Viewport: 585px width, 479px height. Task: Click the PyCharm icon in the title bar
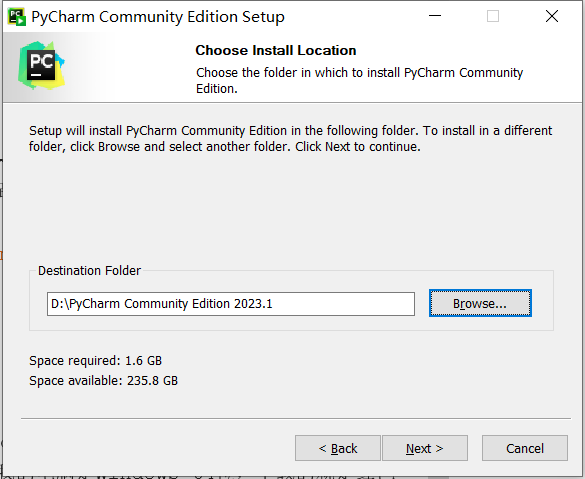(17, 17)
